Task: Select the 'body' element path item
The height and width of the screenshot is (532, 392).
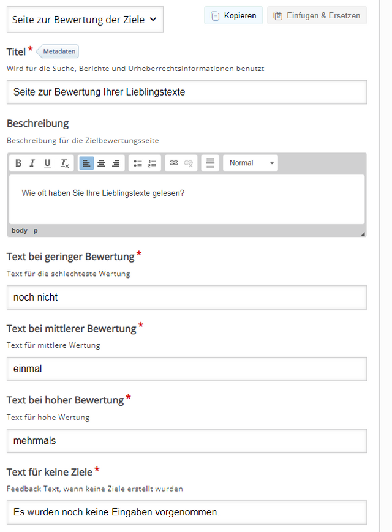Action: [20, 231]
